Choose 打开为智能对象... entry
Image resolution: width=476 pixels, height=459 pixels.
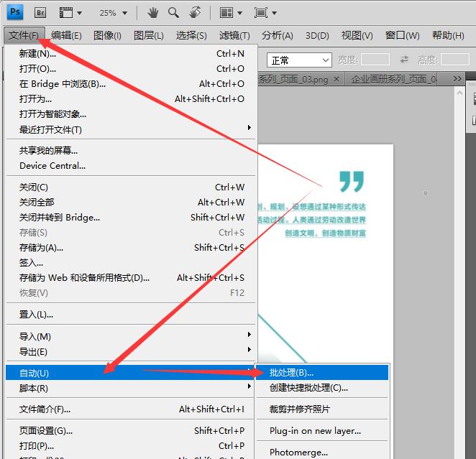pos(131,114)
